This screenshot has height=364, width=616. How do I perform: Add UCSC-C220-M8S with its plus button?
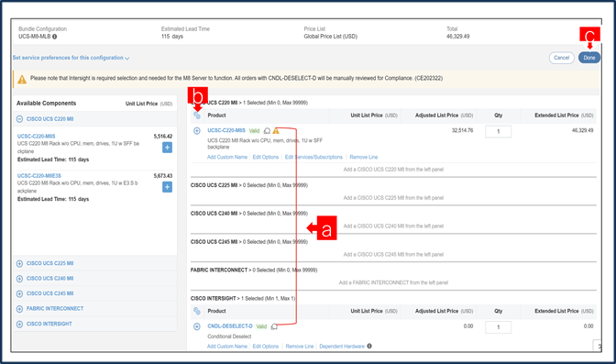point(167,148)
